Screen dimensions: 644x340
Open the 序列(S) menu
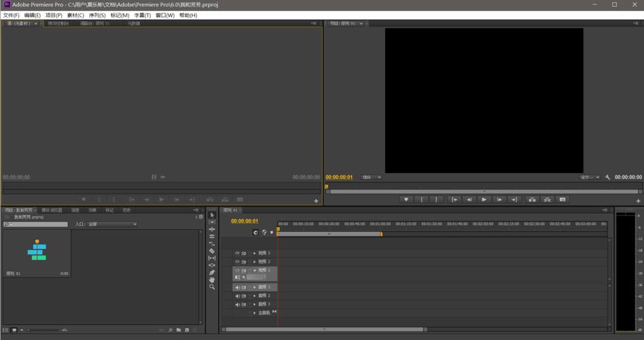(x=98, y=15)
